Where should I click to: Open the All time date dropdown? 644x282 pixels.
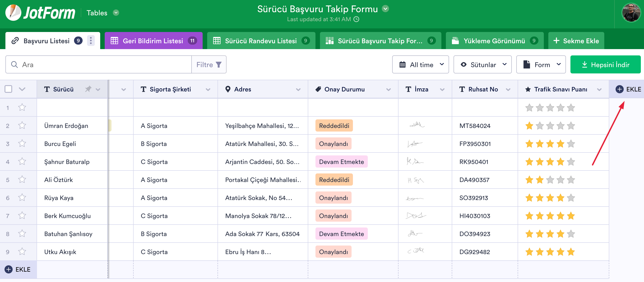tap(420, 65)
